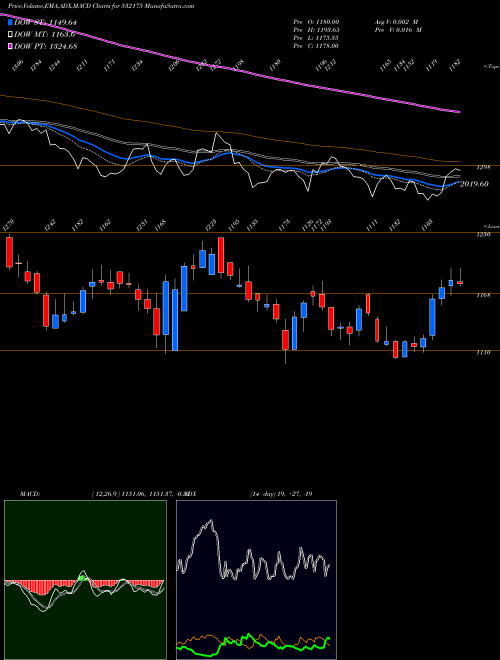Viewport: 500px width, 660px height.
Task: Select the 'DOW PT: 1324.68' legend text
Action: 45,46
